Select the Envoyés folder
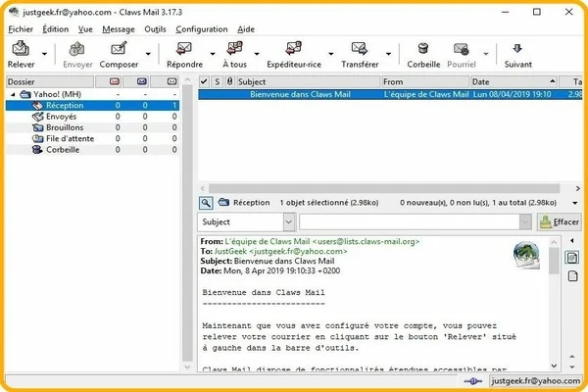588x392 pixels. coord(92,117)
